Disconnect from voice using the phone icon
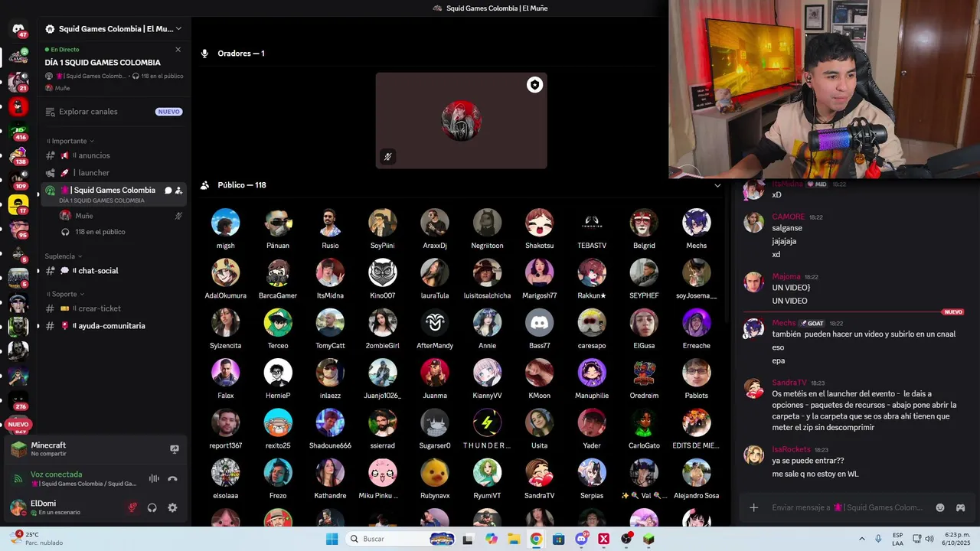980x551 pixels. click(172, 478)
